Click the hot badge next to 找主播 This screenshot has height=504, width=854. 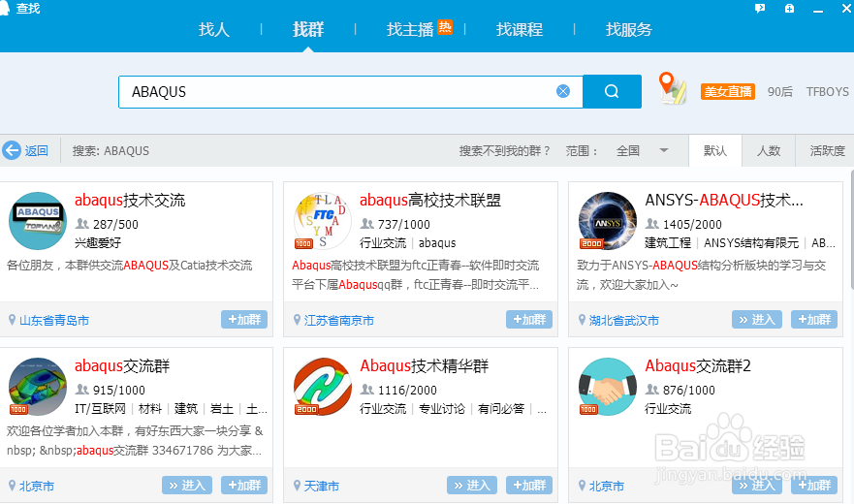click(x=445, y=27)
